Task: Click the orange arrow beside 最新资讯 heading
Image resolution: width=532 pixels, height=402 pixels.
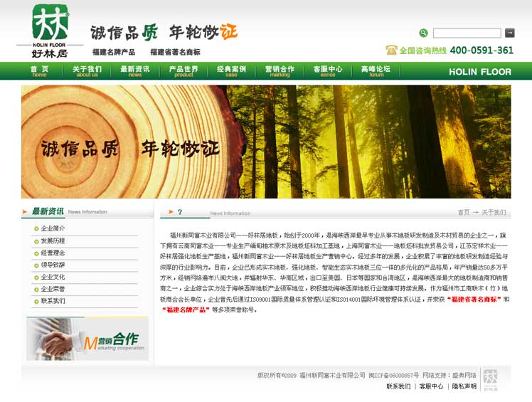Action: tap(26, 211)
